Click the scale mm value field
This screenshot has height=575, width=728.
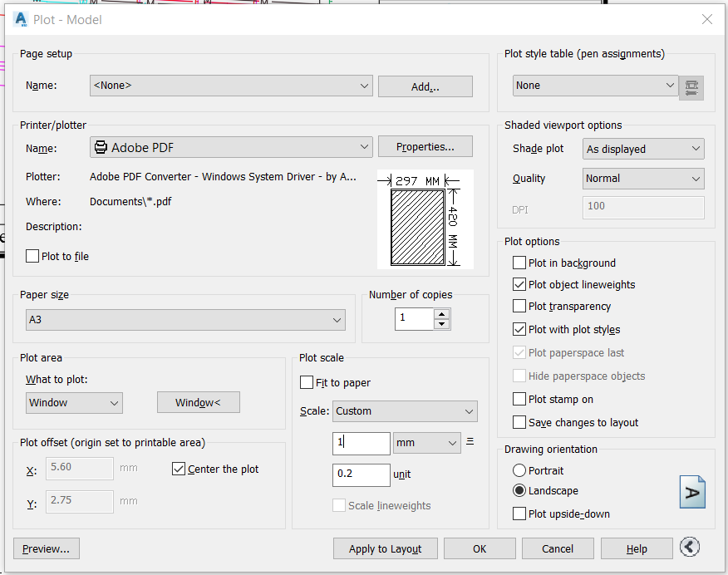pyautogui.click(x=362, y=443)
